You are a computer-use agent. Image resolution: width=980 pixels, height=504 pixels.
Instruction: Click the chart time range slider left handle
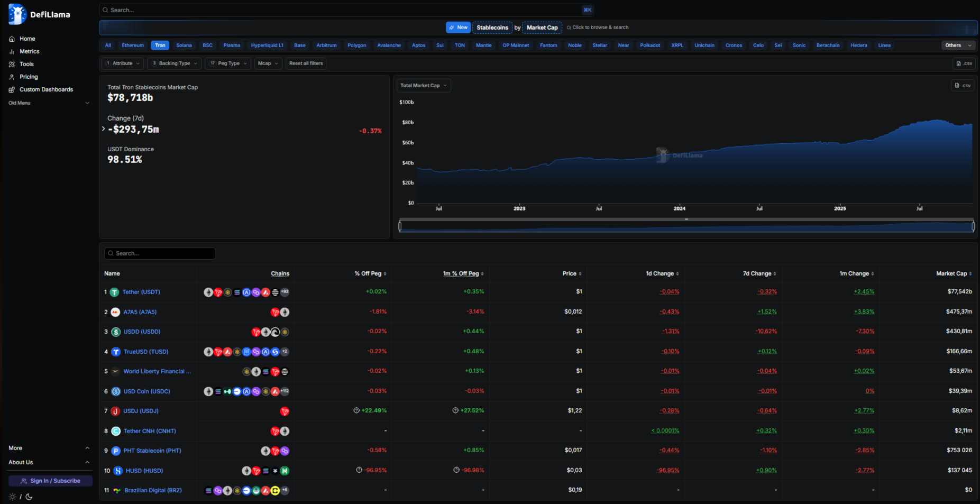point(400,226)
